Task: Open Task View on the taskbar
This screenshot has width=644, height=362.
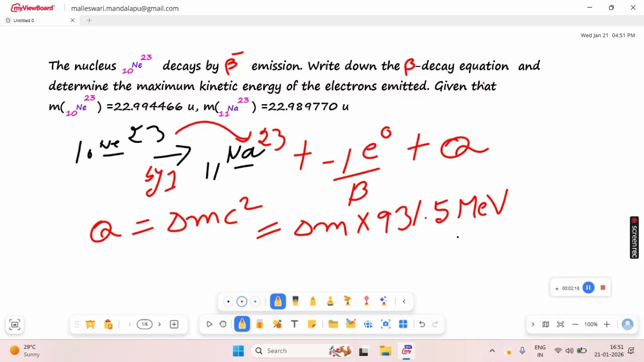Action: click(363, 351)
